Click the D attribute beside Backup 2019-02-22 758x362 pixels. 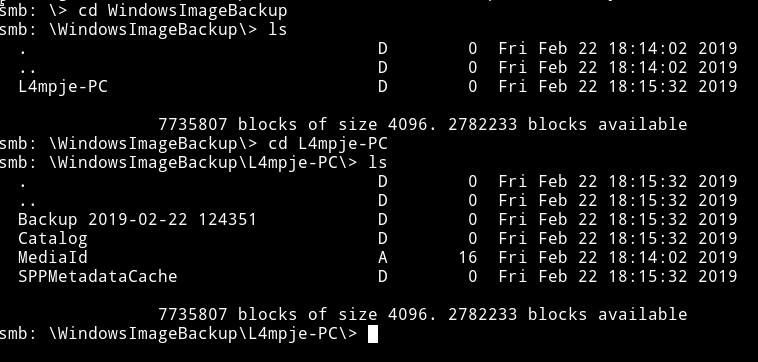click(382, 219)
